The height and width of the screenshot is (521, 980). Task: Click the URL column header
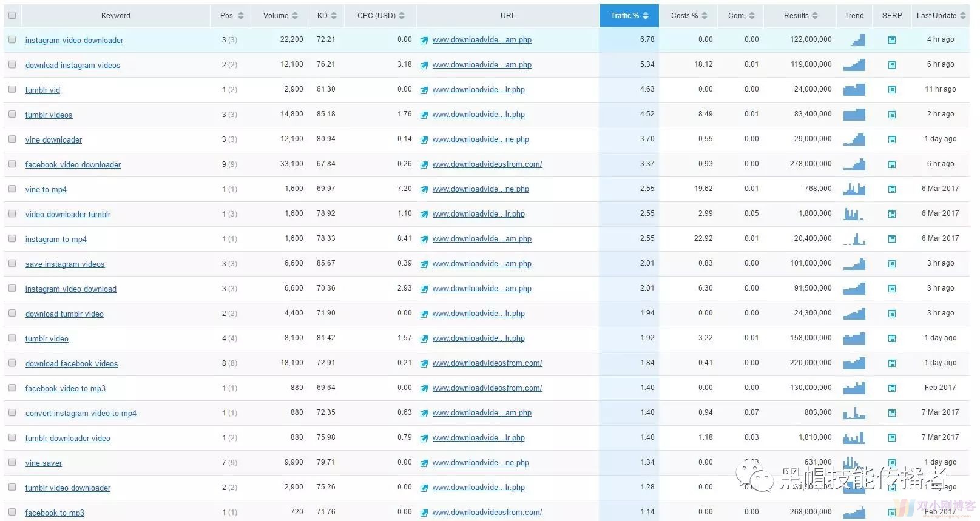click(x=508, y=16)
